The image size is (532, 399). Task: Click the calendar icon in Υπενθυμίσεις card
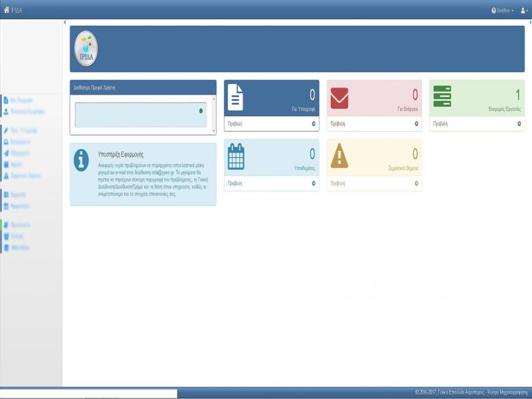[x=236, y=156]
